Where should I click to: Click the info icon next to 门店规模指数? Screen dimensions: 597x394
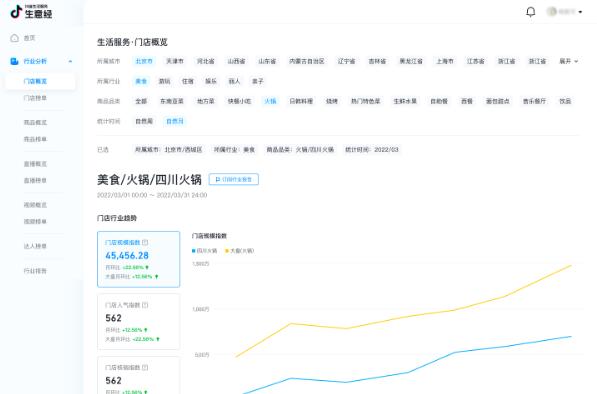pos(145,242)
